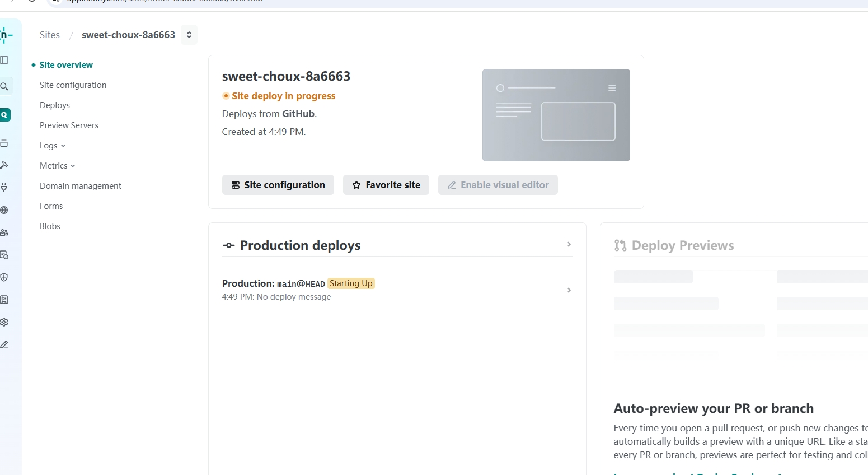The image size is (868, 475).
Task: Open the people members icon in sidebar
Action: click(x=4, y=232)
